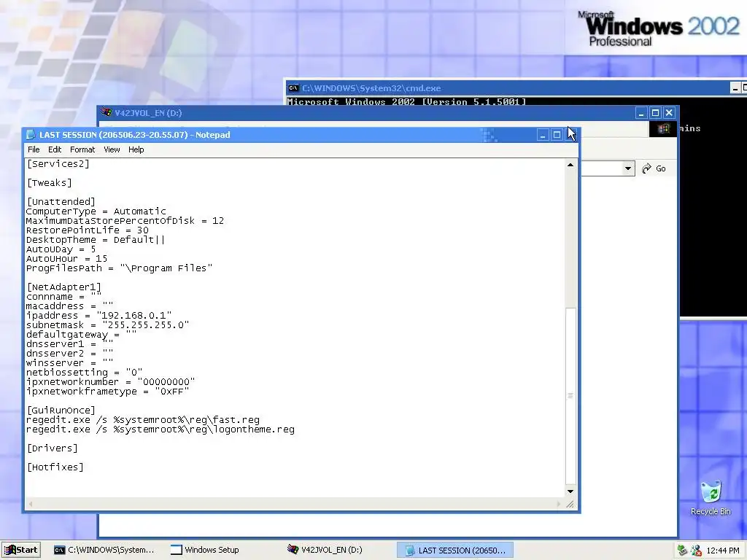Click the subnetmask = "255.255.255.0" line
The width and height of the screenshot is (747, 560).
108,325
